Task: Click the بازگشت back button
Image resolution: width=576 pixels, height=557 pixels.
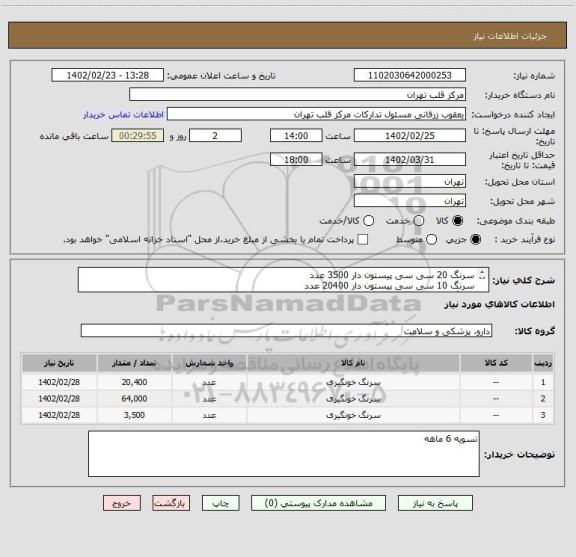Action: tap(171, 503)
